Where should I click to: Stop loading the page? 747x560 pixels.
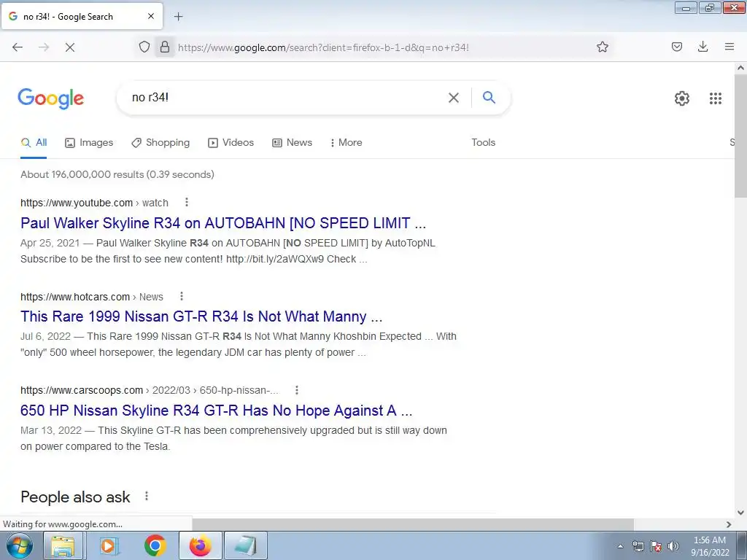tap(69, 47)
